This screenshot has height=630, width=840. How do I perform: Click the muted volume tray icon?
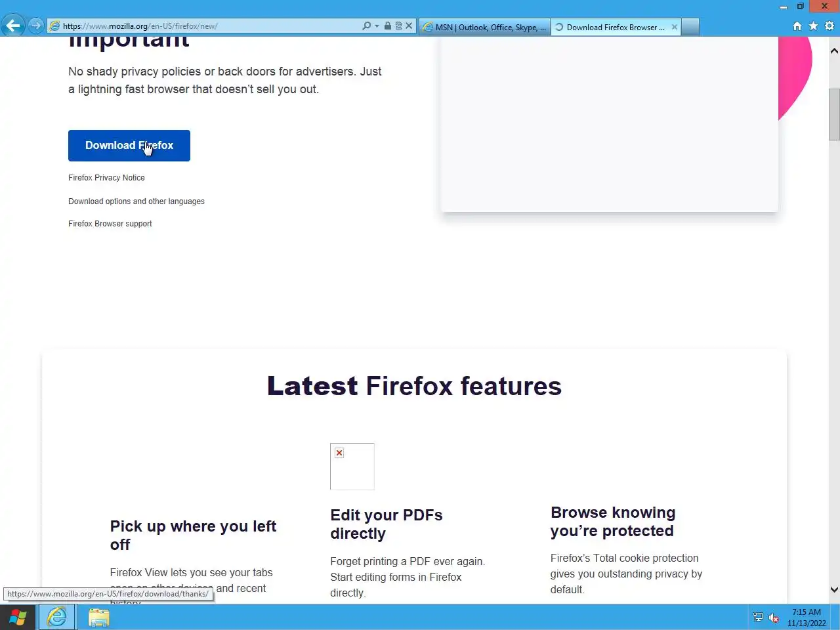tap(774, 618)
